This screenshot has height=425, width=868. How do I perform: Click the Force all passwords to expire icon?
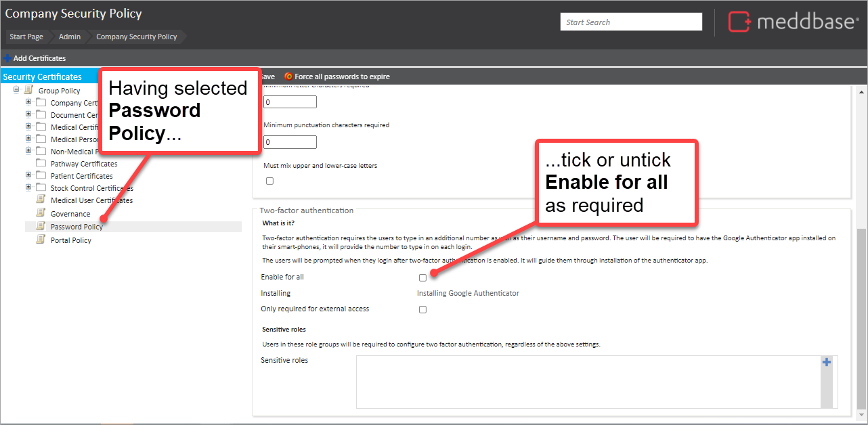click(x=289, y=76)
